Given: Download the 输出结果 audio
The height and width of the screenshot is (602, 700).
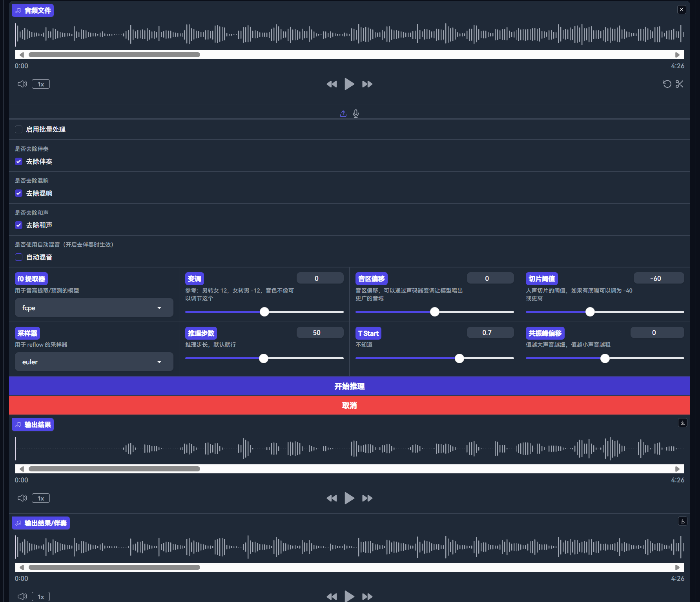Looking at the screenshot, I should (x=683, y=422).
